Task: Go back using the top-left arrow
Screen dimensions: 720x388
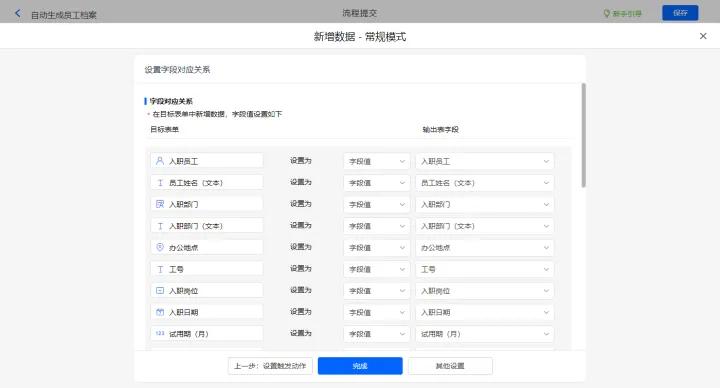Action: pos(17,13)
